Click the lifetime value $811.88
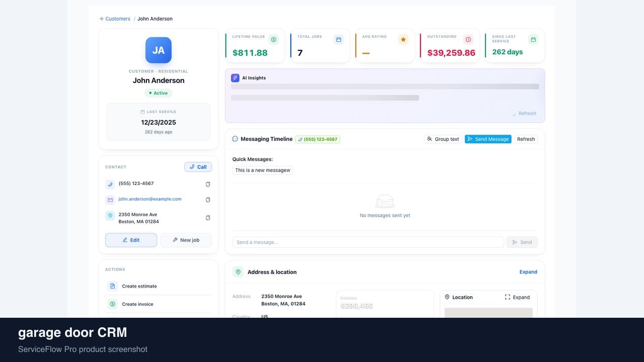This screenshot has height=362, width=644. [x=250, y=53]
